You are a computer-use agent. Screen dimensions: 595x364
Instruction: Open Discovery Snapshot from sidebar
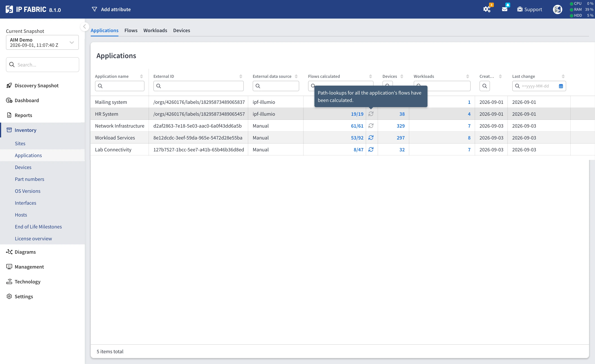click(x=36, y=85)
